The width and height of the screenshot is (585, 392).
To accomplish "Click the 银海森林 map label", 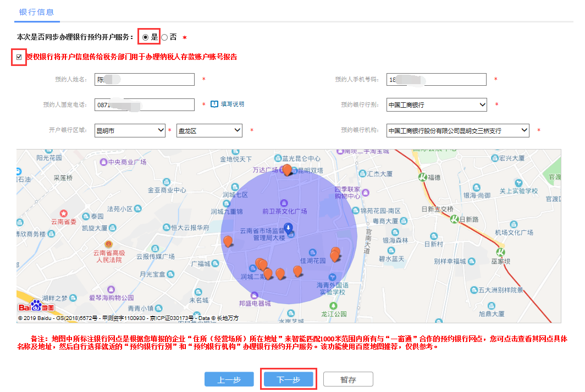I will (395, 241).
